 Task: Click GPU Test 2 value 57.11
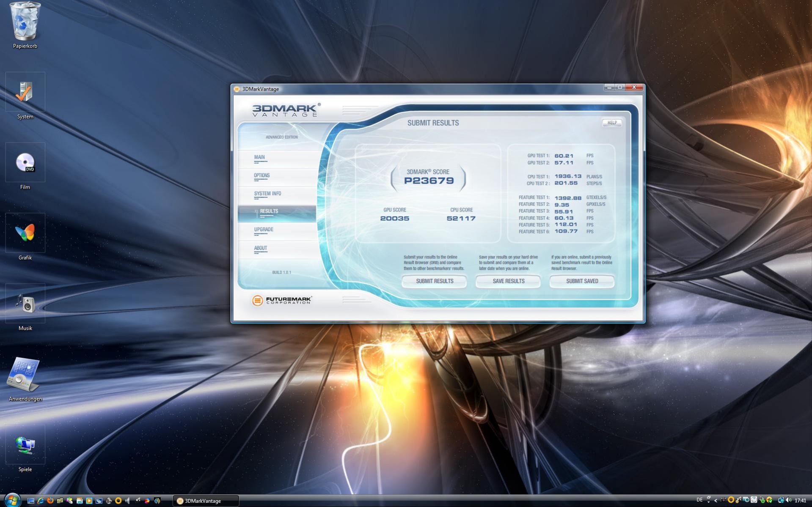pyautogui.click(x=564, y=163)
